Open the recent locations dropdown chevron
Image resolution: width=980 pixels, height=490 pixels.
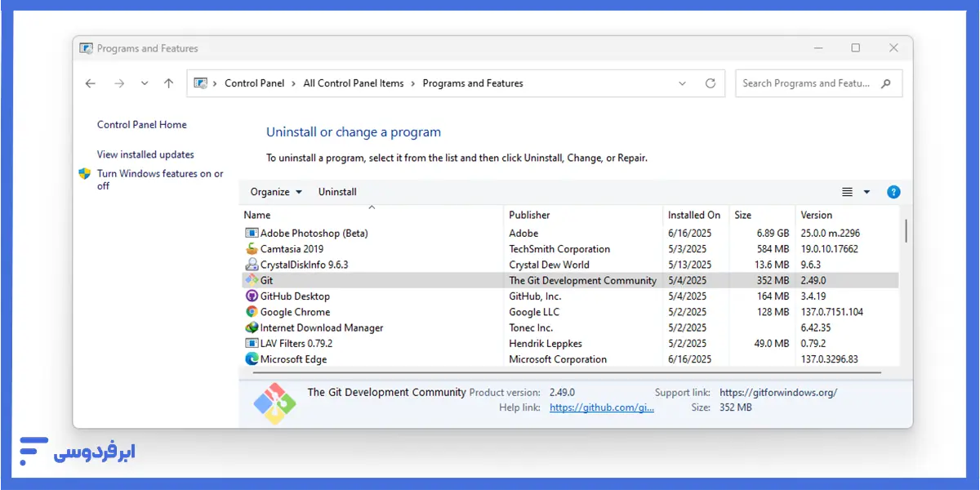(x=145, y=83)
